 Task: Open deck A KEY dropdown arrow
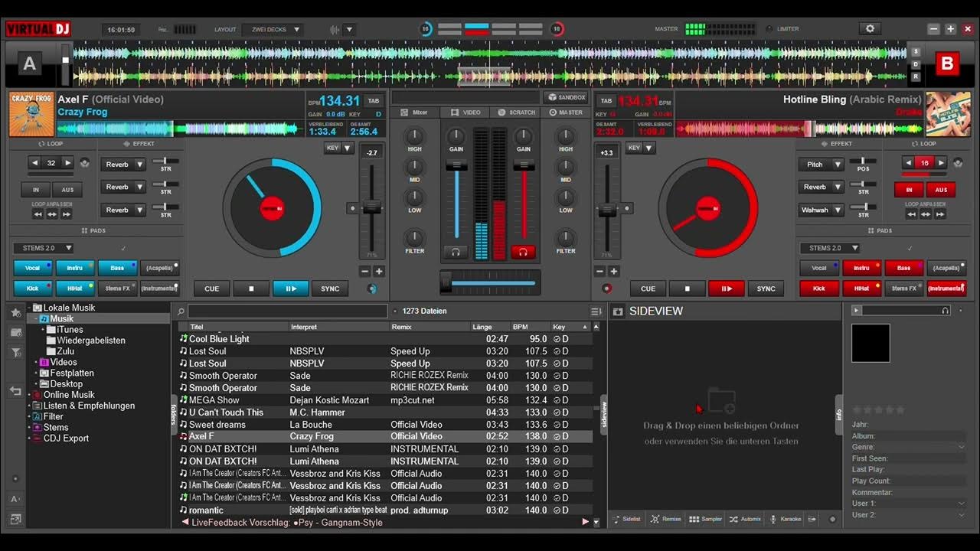(x=347, y=148)
